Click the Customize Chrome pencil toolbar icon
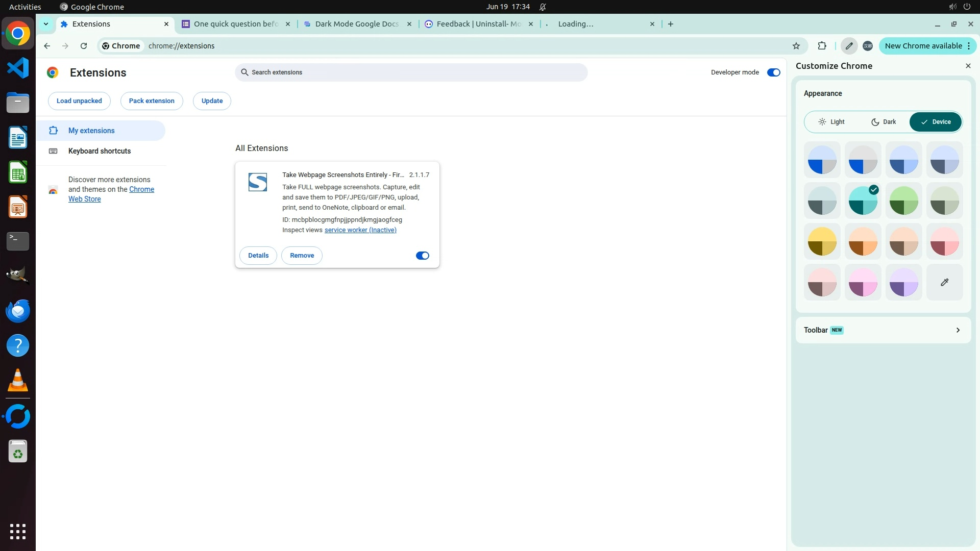 coord(849,46)
